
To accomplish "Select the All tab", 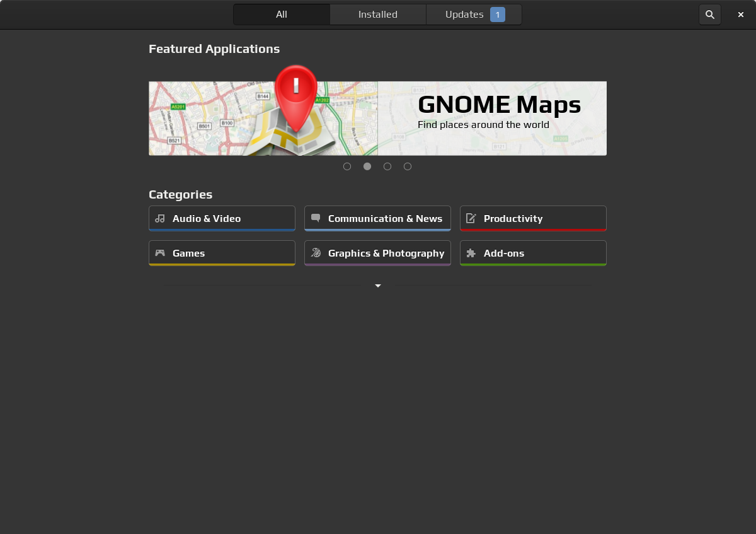I will tap(282, 15).
